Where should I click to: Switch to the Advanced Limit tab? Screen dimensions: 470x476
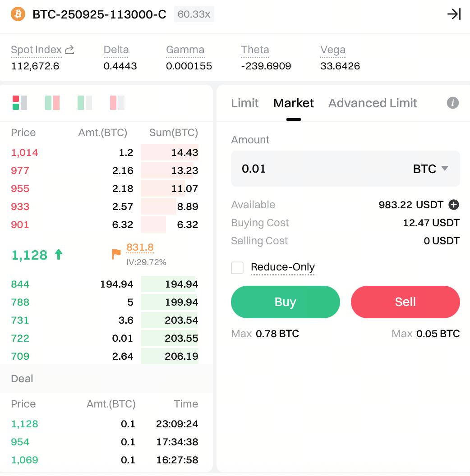(373, 103)
